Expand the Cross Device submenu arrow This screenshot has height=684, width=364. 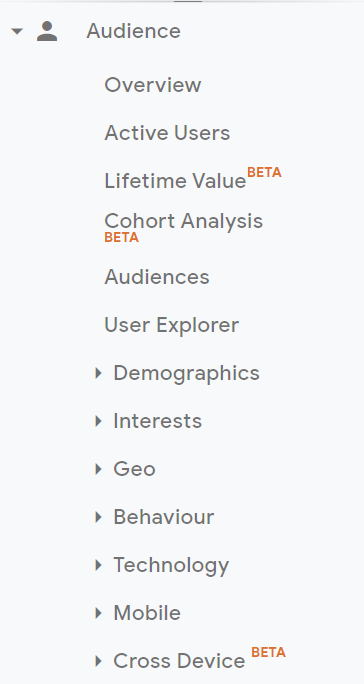(98, 661)
